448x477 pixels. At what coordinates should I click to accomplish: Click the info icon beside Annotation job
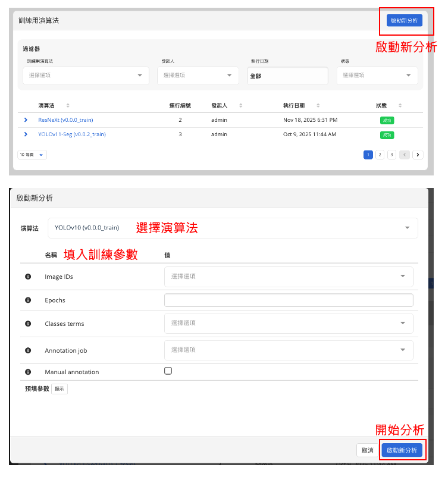[x=28, y=350]
